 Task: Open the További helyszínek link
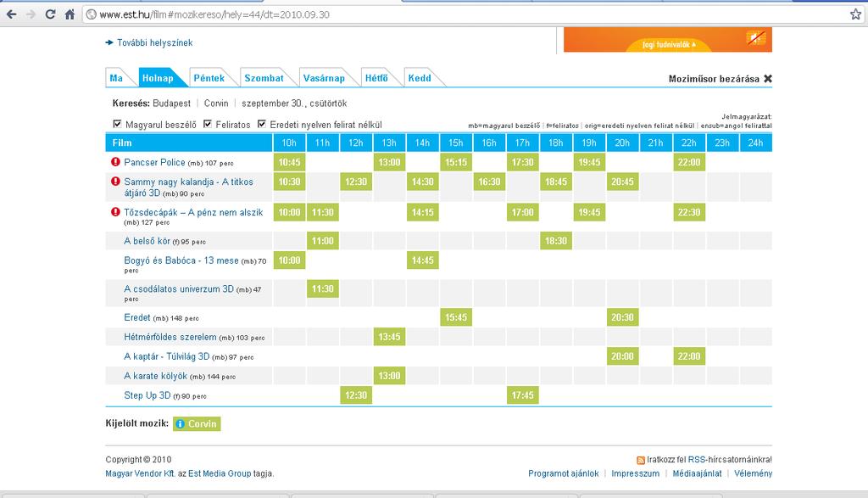[155, 42]
